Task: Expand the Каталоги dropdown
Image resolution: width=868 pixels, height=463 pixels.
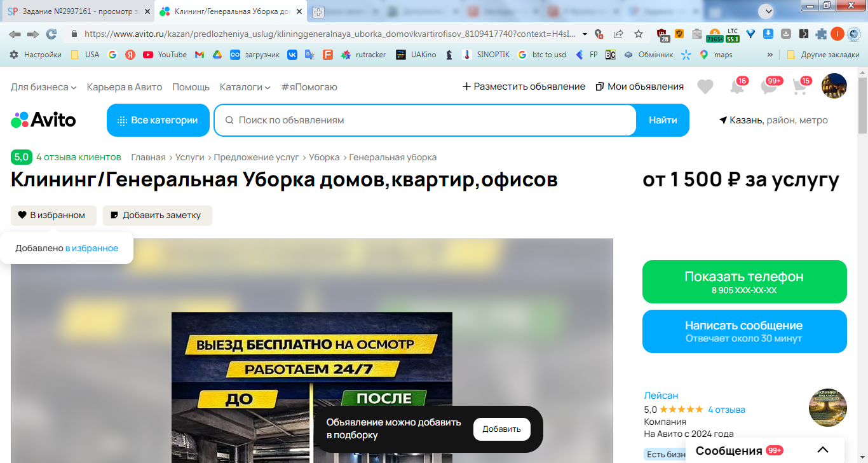Action: (245, 86)
